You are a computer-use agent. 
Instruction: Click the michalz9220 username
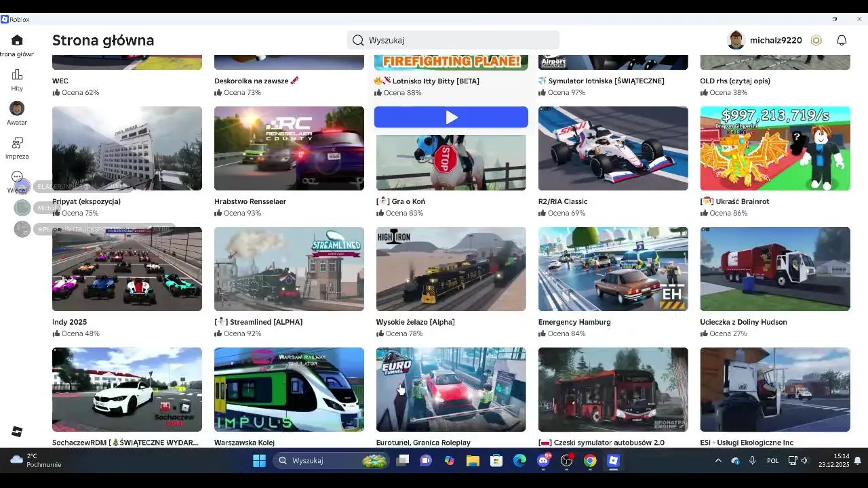pos(776,40)
